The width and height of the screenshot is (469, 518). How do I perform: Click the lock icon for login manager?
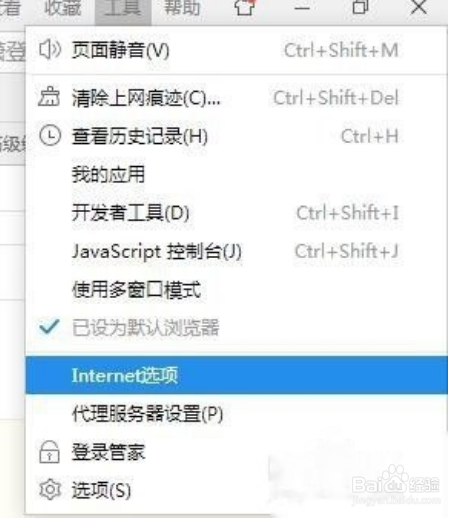[49, 452]
